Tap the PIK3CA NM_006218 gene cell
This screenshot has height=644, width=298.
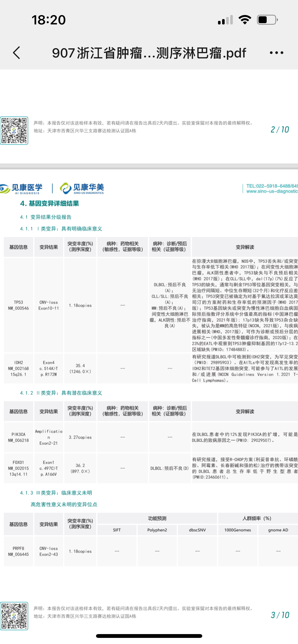[19, 437]
